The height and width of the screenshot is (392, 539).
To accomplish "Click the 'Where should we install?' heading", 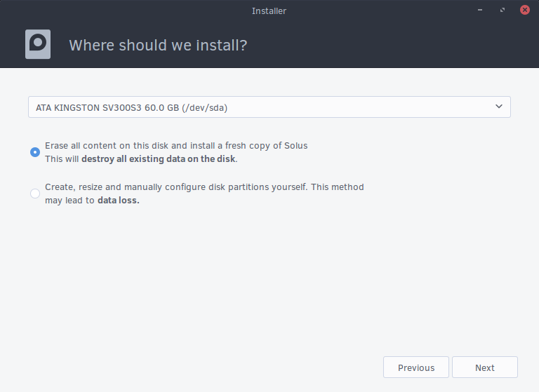I will tap(158, 46).
